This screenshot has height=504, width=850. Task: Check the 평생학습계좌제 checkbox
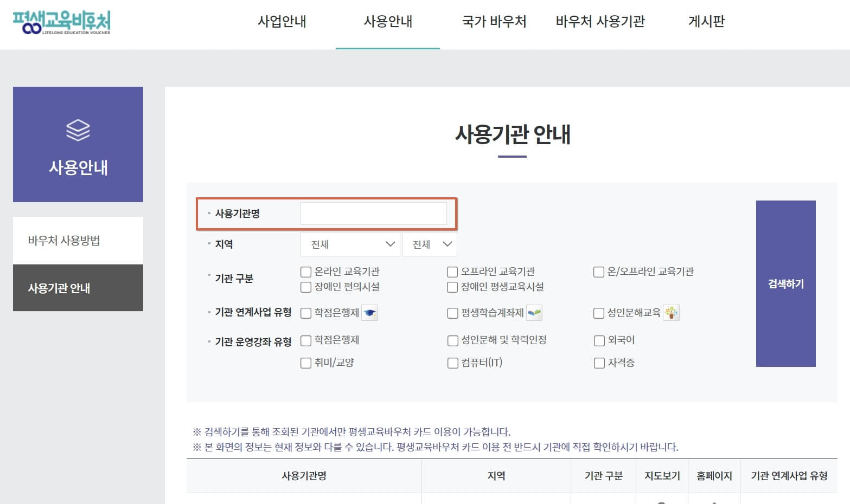click(x=452, y=313)
